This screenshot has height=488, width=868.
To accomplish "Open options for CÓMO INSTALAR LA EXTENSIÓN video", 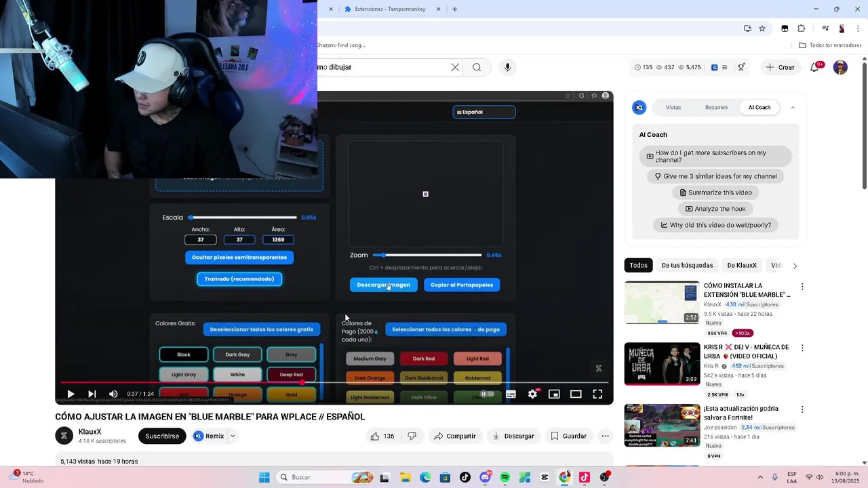I will coord(802,287).
